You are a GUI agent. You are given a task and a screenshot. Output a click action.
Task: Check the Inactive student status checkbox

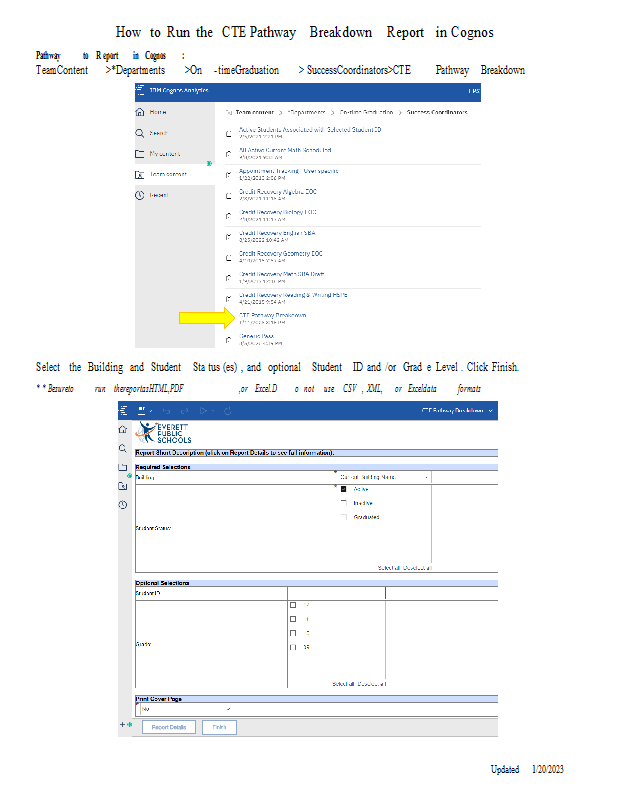pos(343,503)
